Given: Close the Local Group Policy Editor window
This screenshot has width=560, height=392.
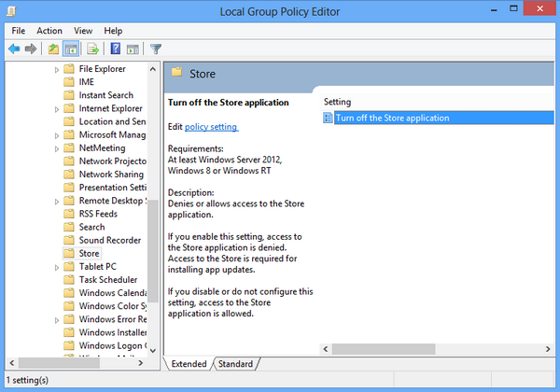Looking at the screenshot, I should (539, 8).
